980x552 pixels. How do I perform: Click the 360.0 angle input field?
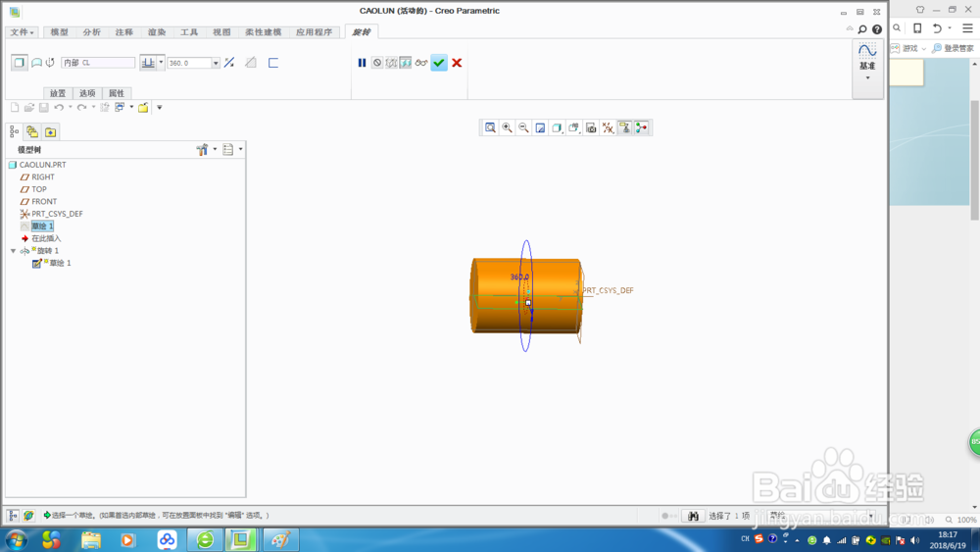[x=189, y=63]
